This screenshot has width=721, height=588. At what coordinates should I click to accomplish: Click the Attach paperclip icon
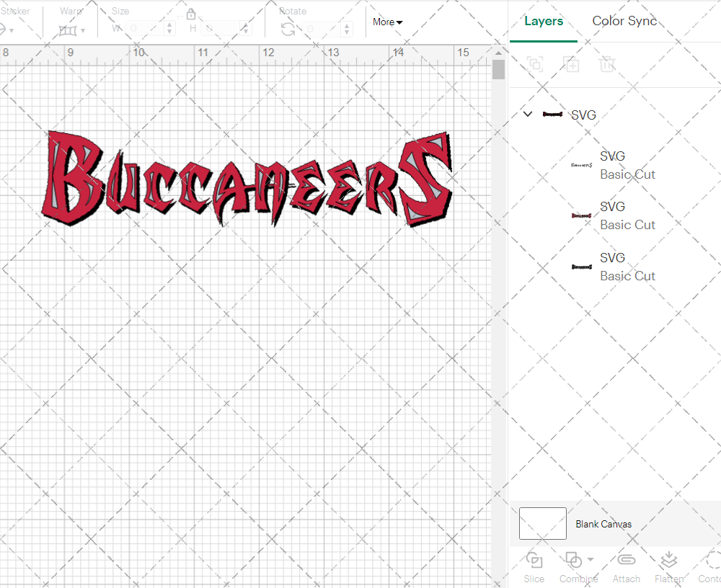(x=626, y=561)
